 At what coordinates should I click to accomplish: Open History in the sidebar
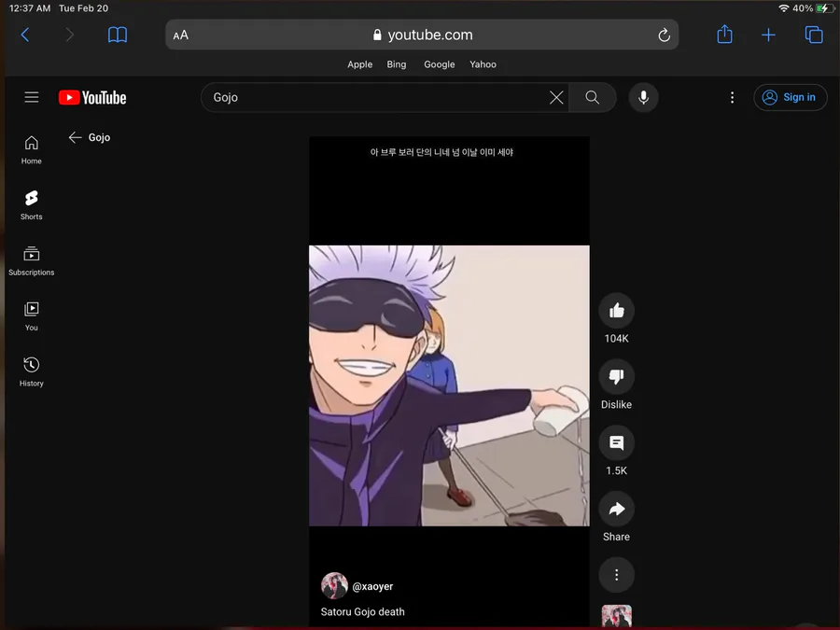[31, 372]
